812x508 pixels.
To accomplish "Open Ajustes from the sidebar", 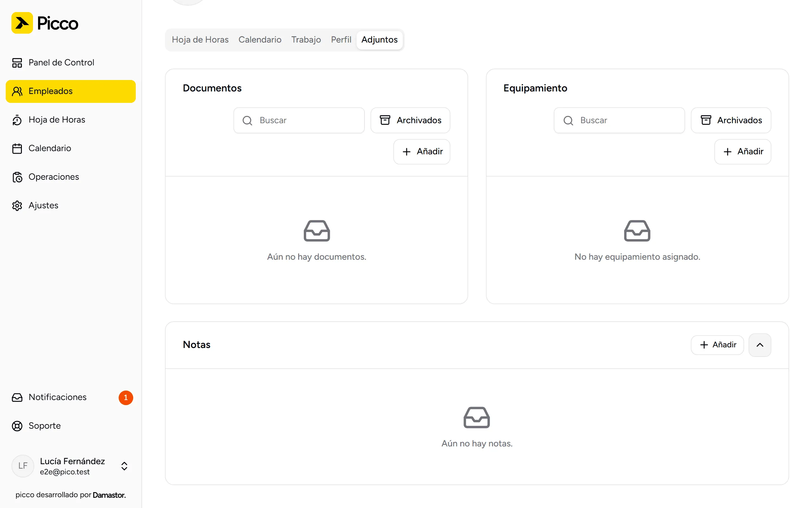I will pyautogui.click(x=71, y=206).
